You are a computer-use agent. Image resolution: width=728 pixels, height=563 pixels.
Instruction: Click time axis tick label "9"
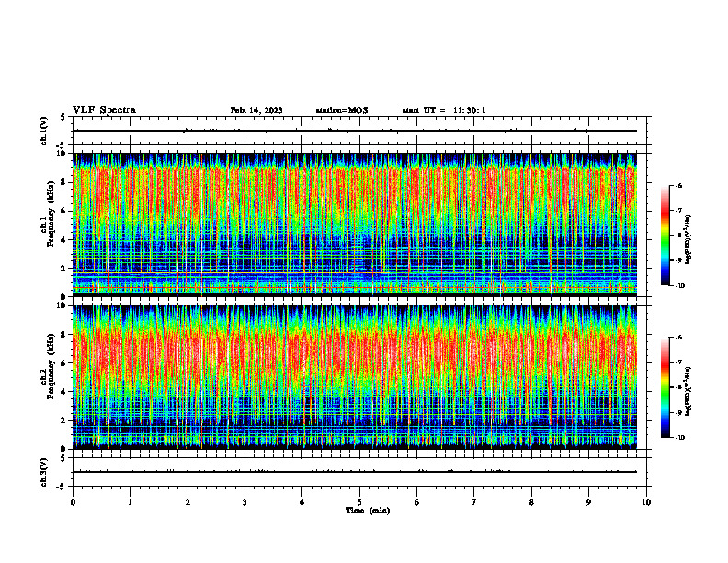click(588, 502)
